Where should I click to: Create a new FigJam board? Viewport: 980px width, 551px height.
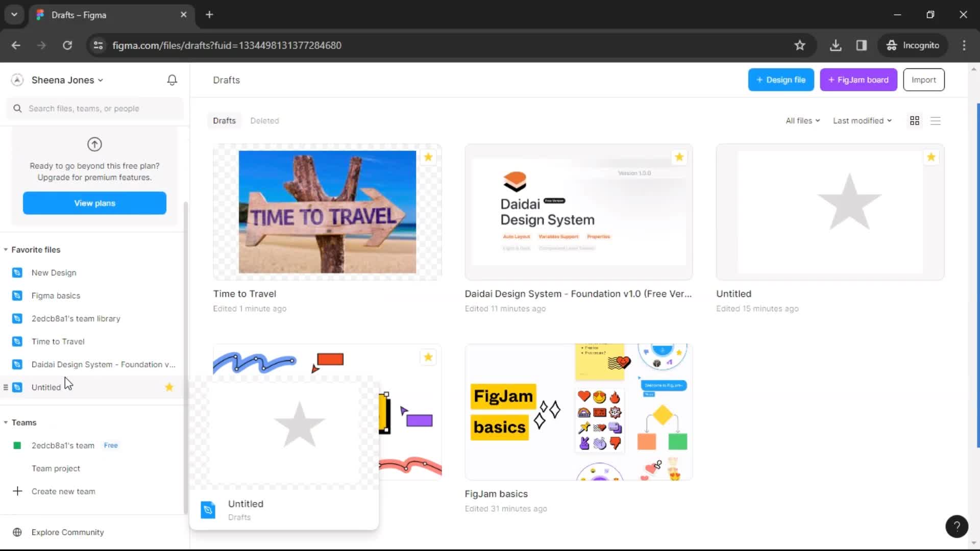[x=859, y=80]
